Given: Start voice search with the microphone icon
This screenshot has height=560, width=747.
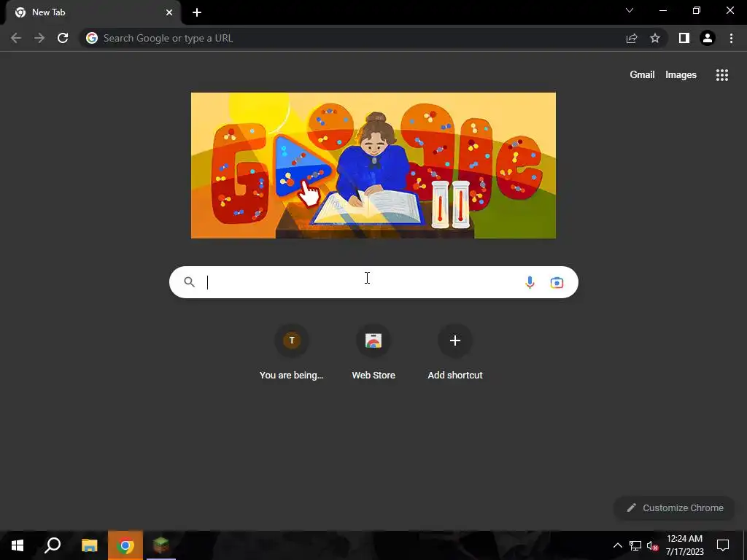Looking at the screenshot, I should tap(530, 282).
